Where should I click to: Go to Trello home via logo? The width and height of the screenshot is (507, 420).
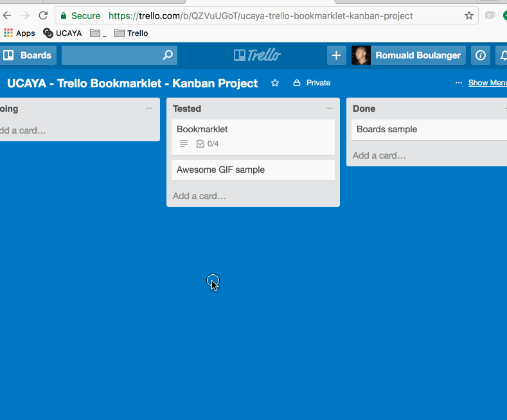(x=258, y=55)
